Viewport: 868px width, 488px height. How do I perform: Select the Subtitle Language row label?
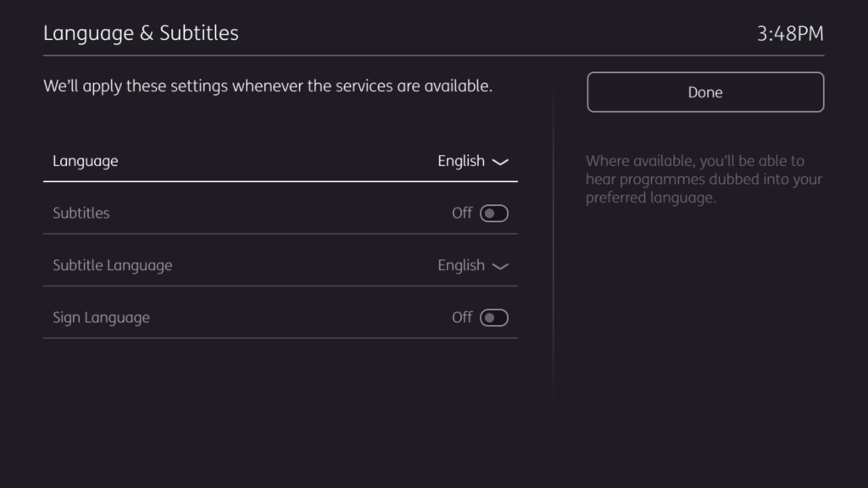pyautogui.click(x=113, y=266)
